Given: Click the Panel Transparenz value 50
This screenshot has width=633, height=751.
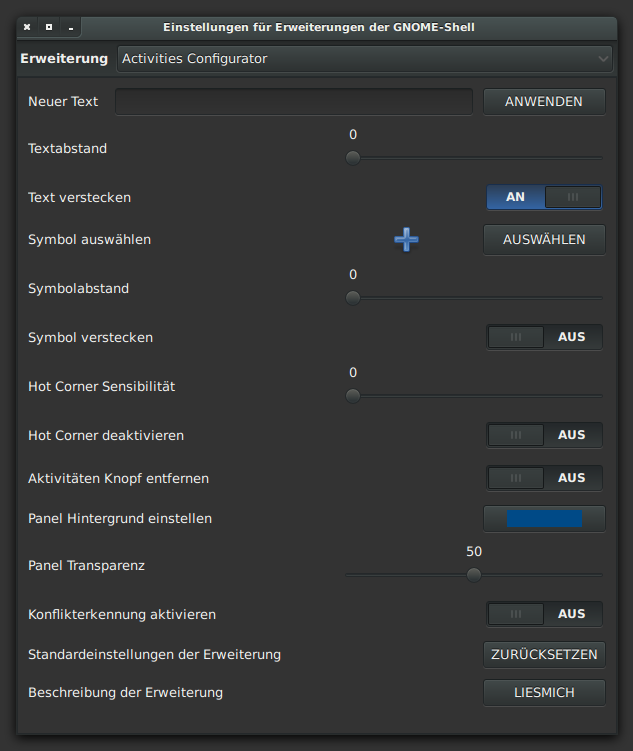Looking at the screenshot, I should (474, 551).
